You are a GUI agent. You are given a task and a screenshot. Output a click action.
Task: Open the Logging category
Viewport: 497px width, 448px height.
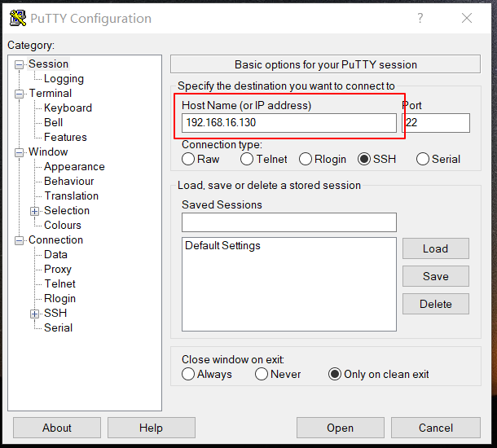coord(64,78)
